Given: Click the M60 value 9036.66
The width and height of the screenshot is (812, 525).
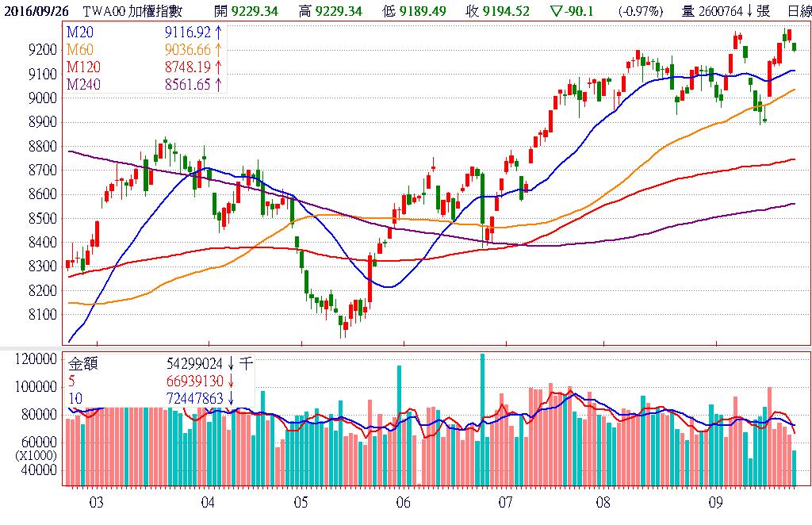Looking at the screenshot, I should (188, 50).
